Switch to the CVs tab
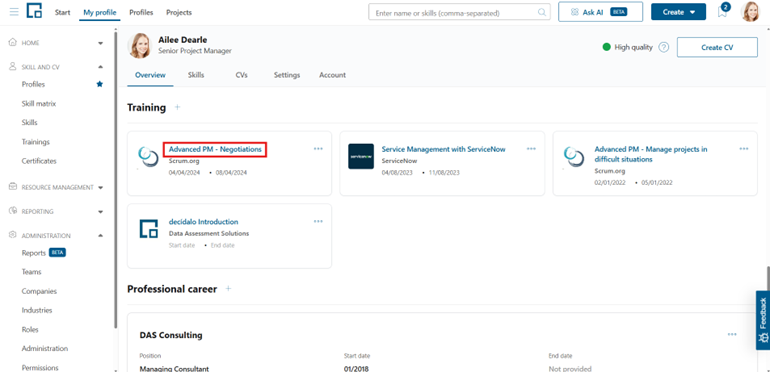The image size is (770, 372). tap(241, 75)
